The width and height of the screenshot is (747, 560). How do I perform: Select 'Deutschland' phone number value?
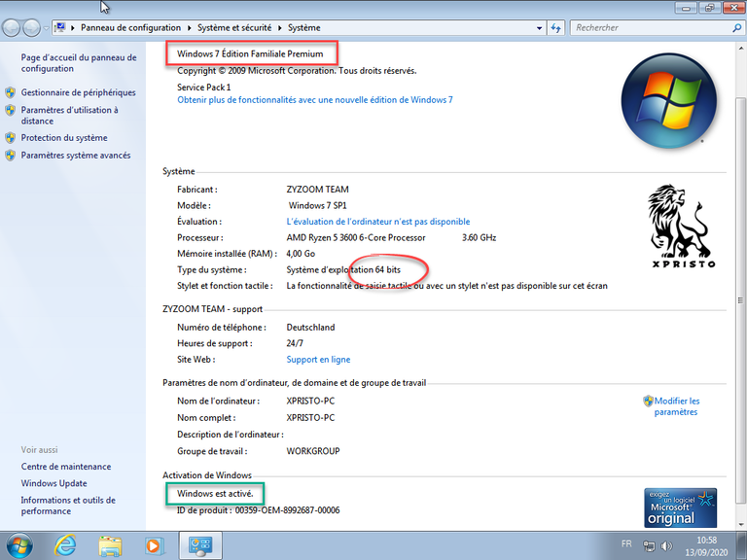click(x=310, y=328)
